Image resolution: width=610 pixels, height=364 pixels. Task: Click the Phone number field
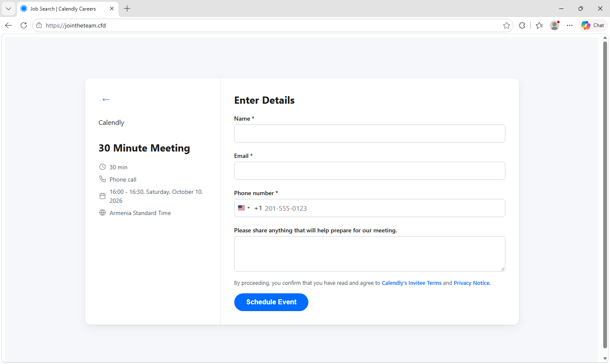(x=369, y=208)
